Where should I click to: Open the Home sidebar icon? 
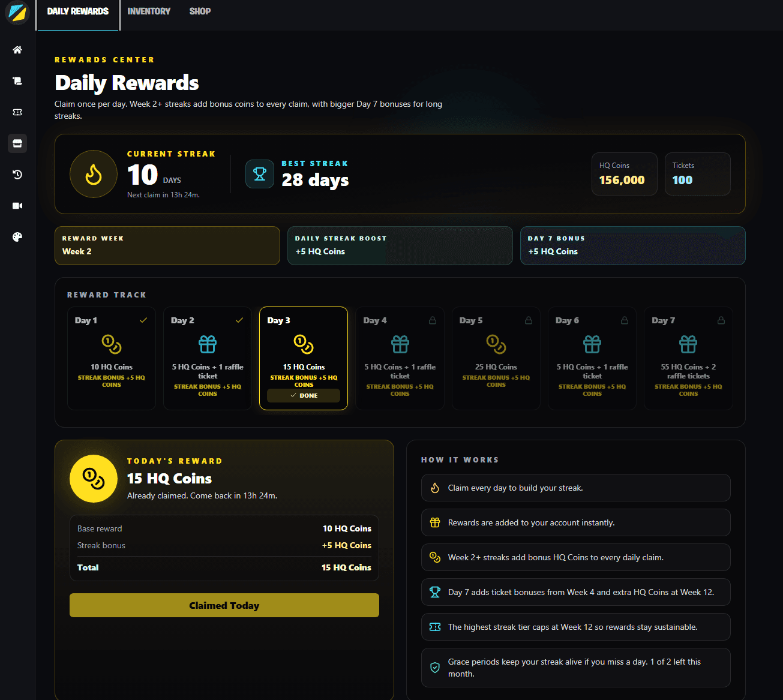pyautogui.click(x=17, y=50)
